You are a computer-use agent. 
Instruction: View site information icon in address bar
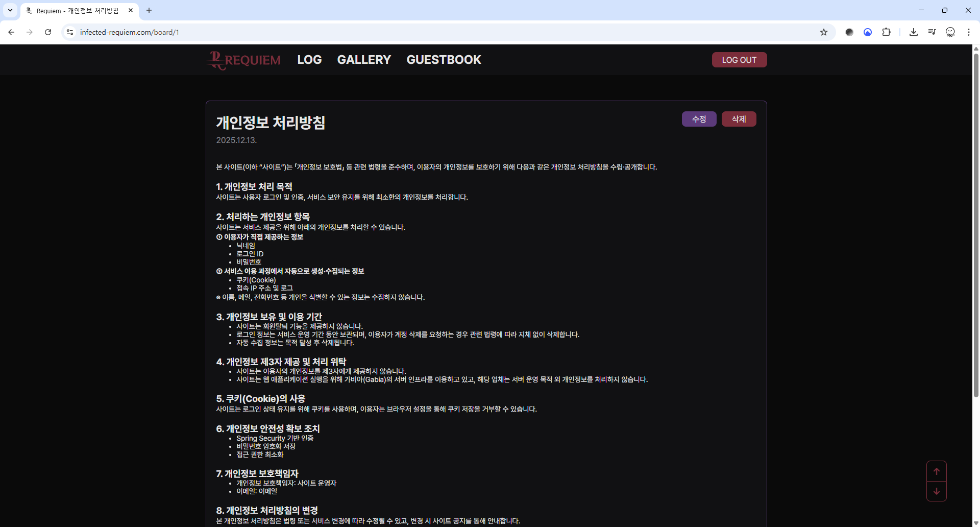tap(70, 32)
